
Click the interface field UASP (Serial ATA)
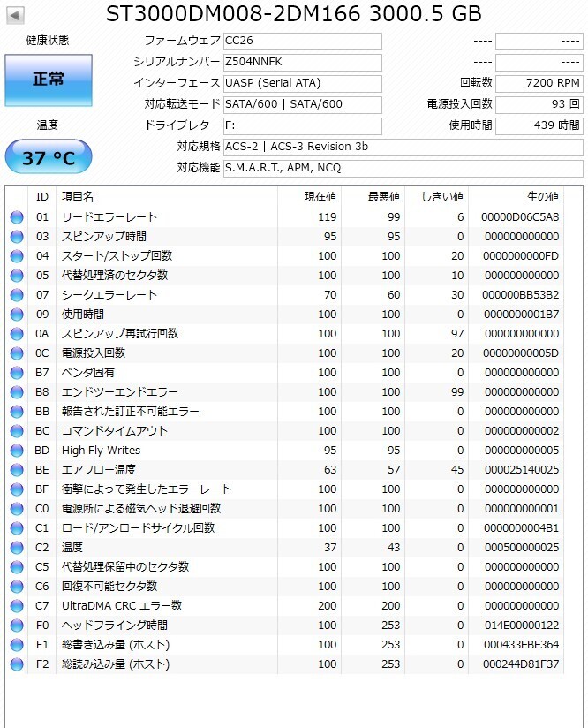click(303, 84)
